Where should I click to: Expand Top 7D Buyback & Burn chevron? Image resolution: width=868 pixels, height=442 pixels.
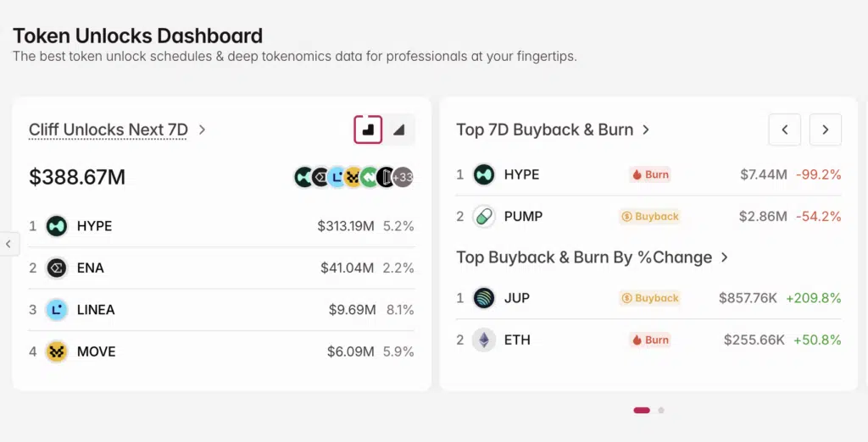point(646,130)
